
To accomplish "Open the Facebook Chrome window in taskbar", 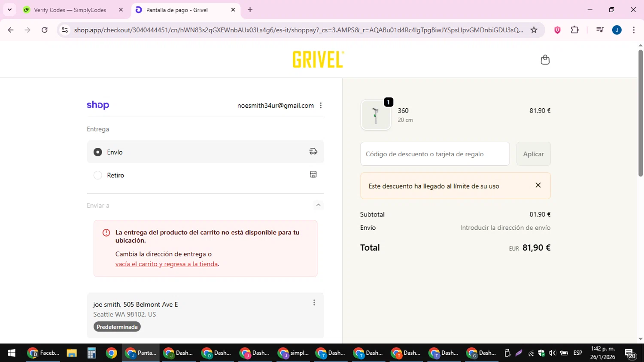I will [x=43, y=353].
